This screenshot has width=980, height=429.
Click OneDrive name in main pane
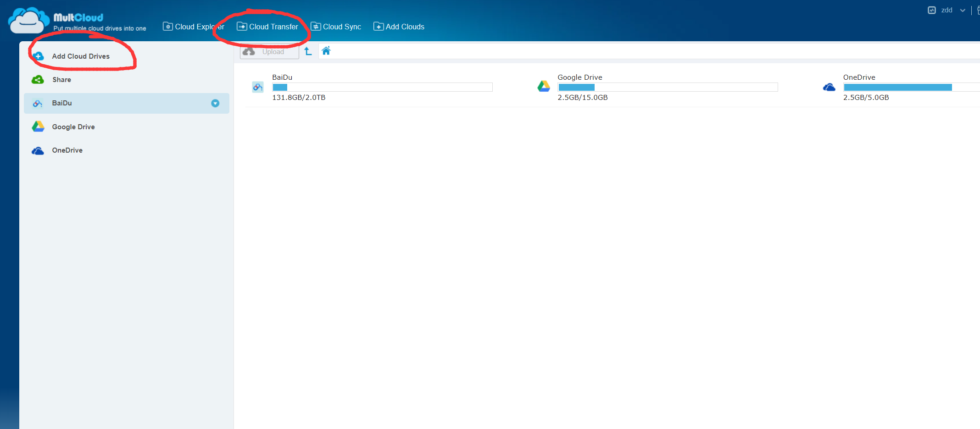click(x=859, y=77)
